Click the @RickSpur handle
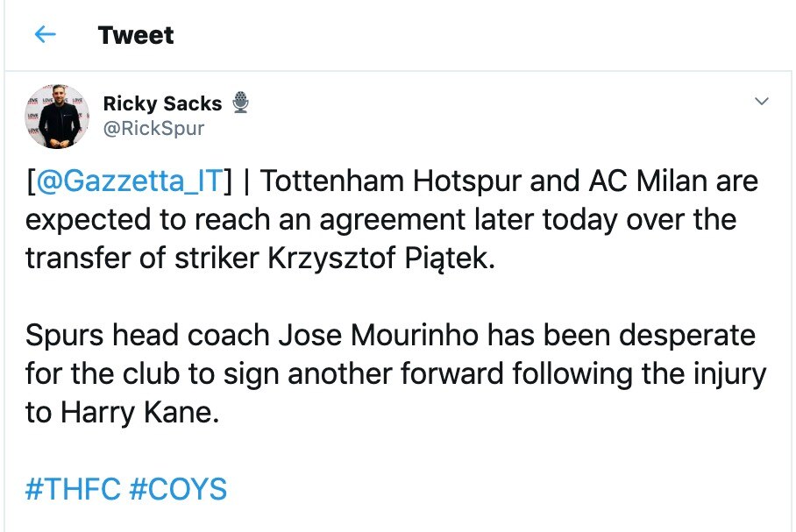796x532 pixels. click(153, 128)
